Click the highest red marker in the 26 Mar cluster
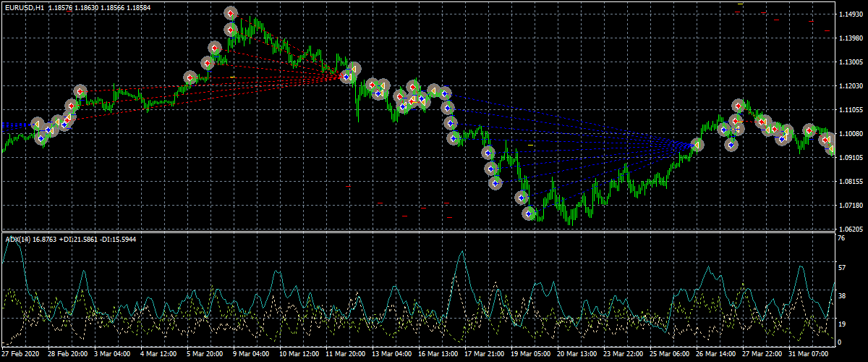This screenshot has width=868, height=362. [x=739, y=106]
